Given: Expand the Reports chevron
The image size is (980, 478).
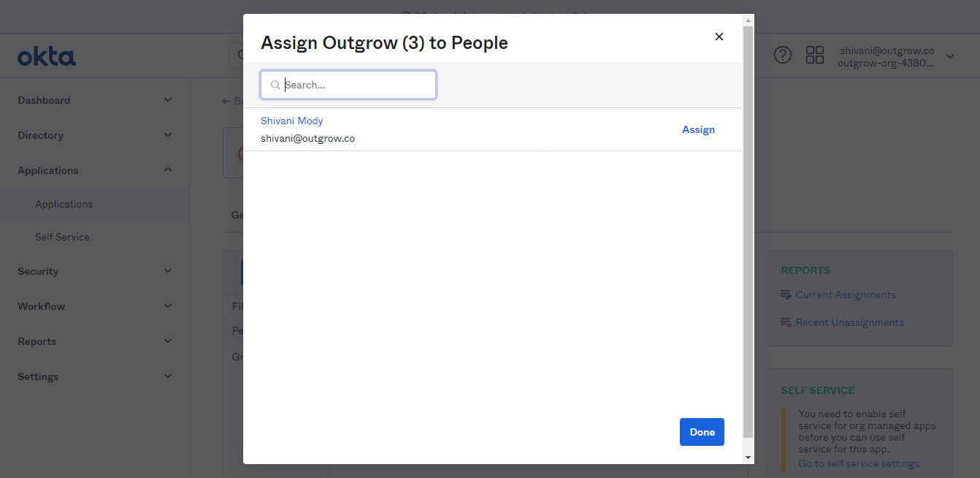Looking at the screenshot, I should pos(168,341).
